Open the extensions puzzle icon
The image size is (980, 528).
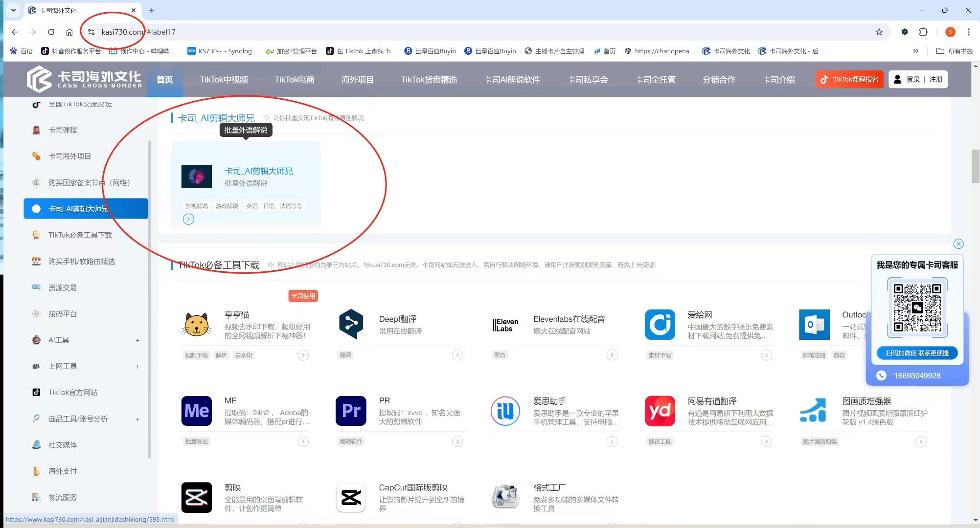click(923, 32)
